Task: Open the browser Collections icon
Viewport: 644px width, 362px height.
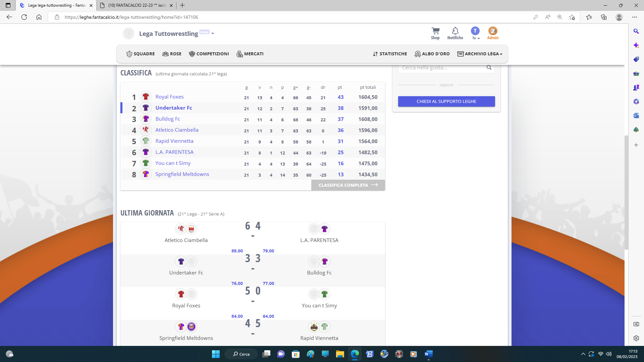Action: [x=604, y=17]
